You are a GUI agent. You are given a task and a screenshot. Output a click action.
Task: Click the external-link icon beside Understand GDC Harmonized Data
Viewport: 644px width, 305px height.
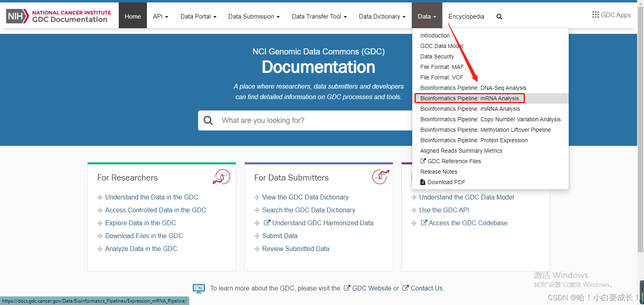[267, 222]
